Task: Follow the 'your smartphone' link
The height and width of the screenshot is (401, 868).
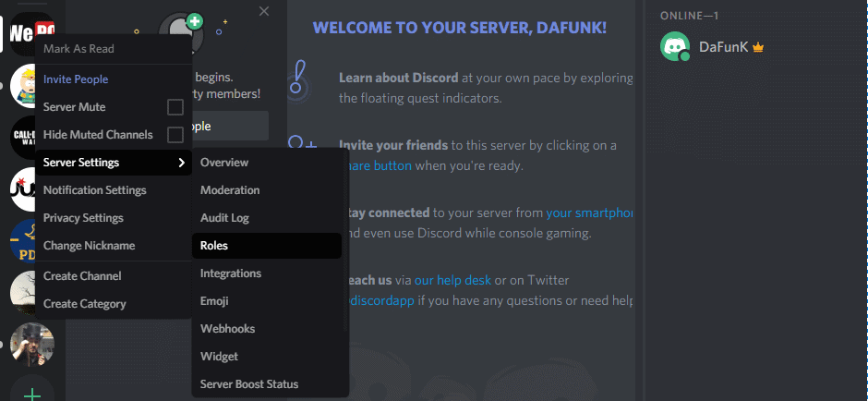Action: [589, 213]
